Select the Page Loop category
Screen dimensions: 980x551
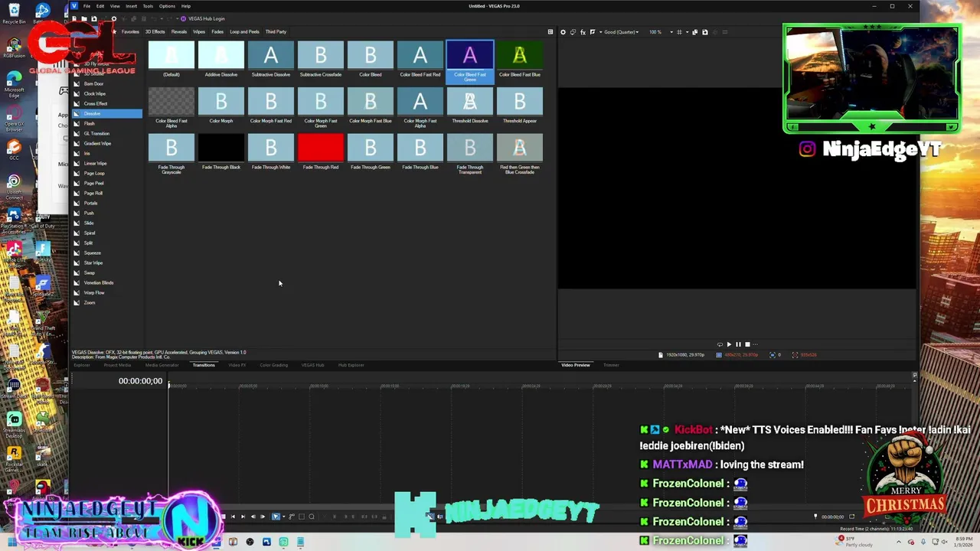(x=94, y=173)
